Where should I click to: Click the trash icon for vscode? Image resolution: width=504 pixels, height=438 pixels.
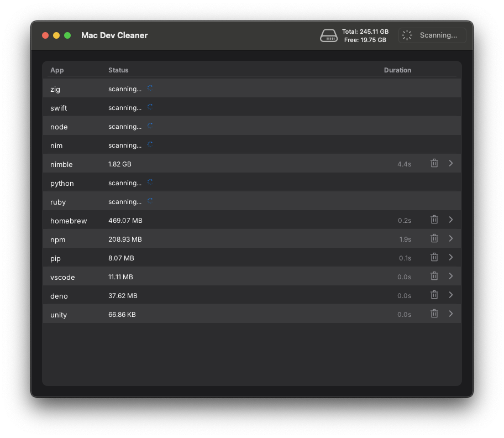(x=434, y=276)
